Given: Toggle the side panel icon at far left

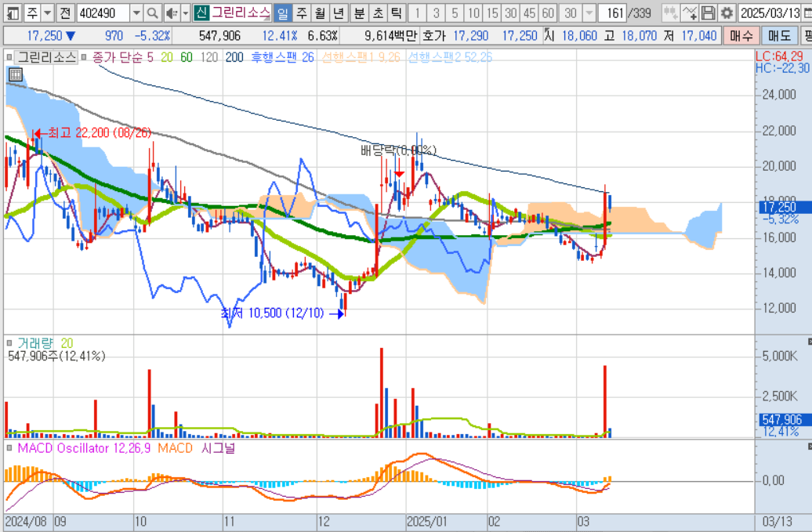Looking at the screenshot, I should 13,13.
